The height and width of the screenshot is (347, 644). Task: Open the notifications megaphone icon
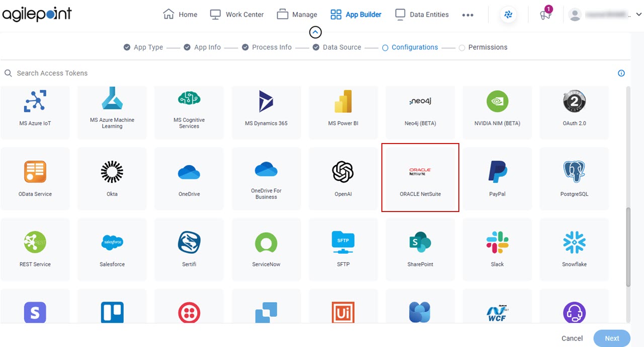(x=545, y=14)
